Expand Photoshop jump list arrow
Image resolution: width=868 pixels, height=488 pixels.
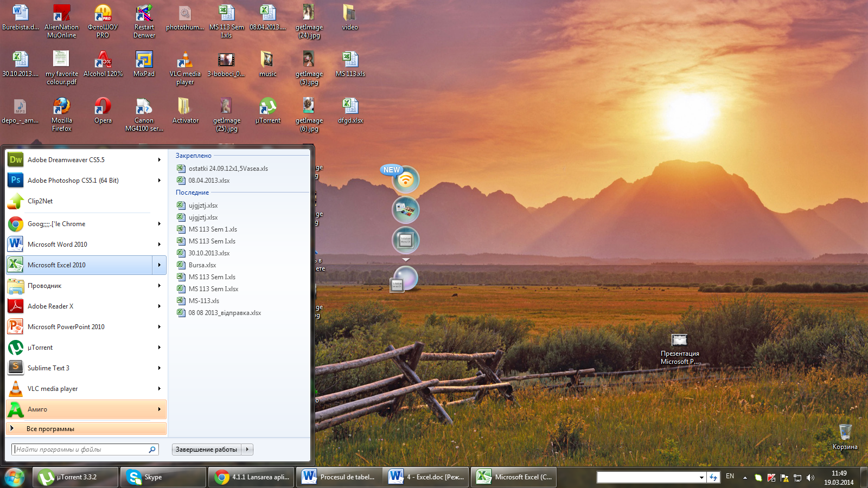159,181
